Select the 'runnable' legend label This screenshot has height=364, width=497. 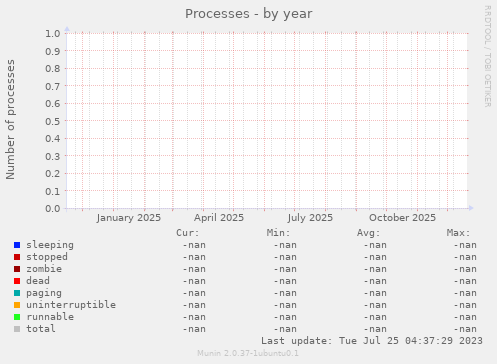tap(50, 317)
